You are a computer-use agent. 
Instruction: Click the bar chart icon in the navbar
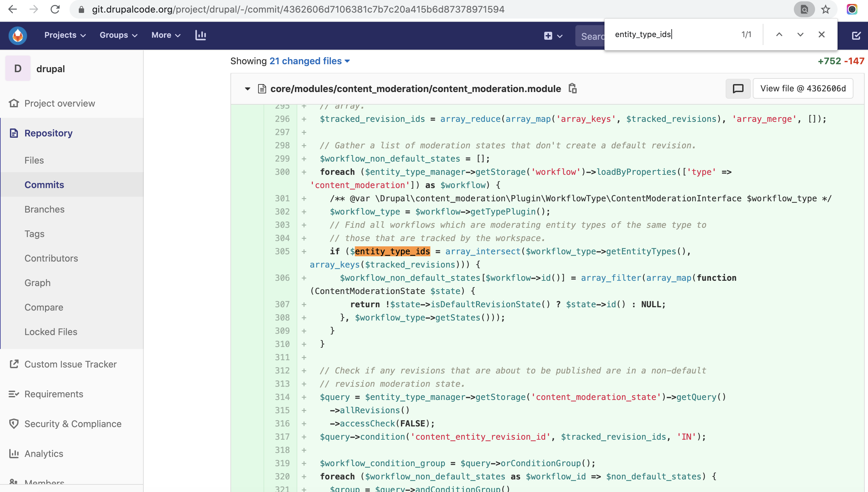click(201, 35)
